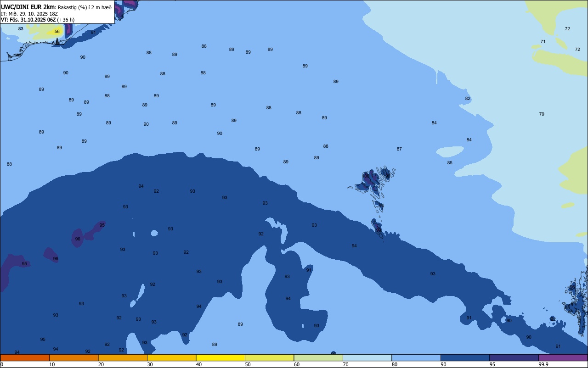Screen dimensions: 588x368
Task: Click the humidity value "83" on the map
Action: (21, 29)
